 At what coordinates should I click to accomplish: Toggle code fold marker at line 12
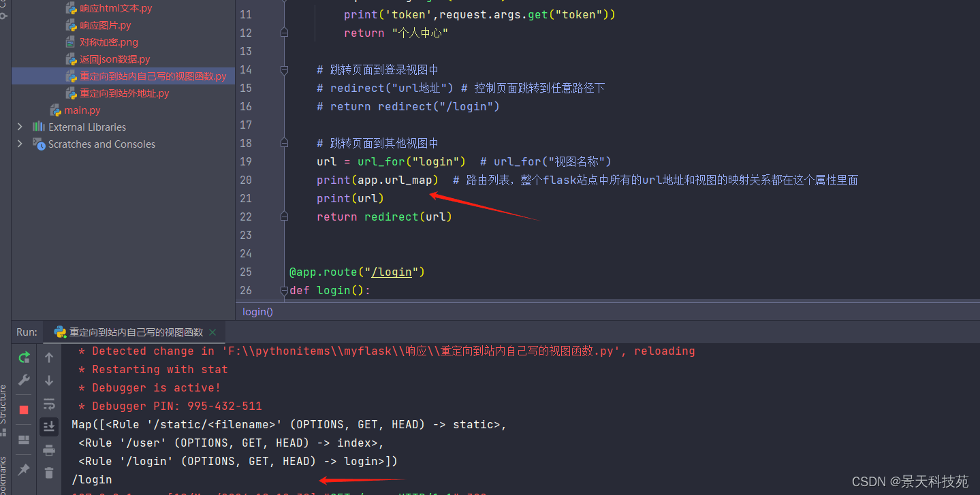[x=284, y=33]
